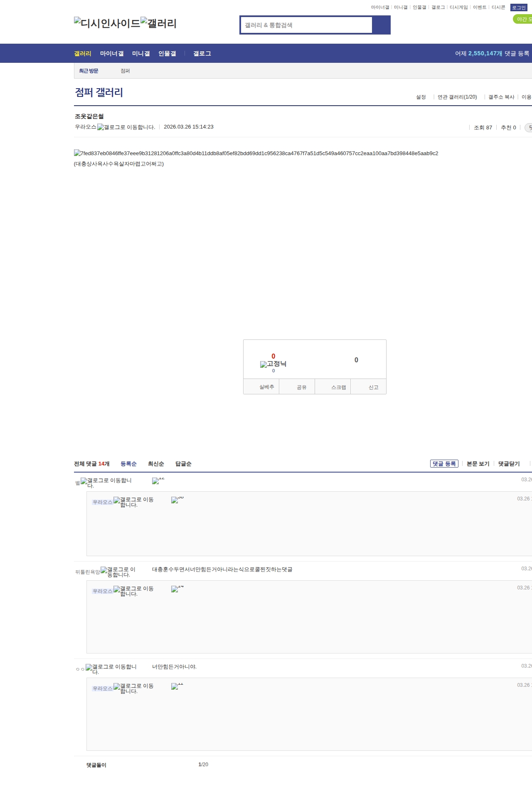Click commenter name 벨
The width and height of the screenshot is (532, 807).
tap(78, 483)
